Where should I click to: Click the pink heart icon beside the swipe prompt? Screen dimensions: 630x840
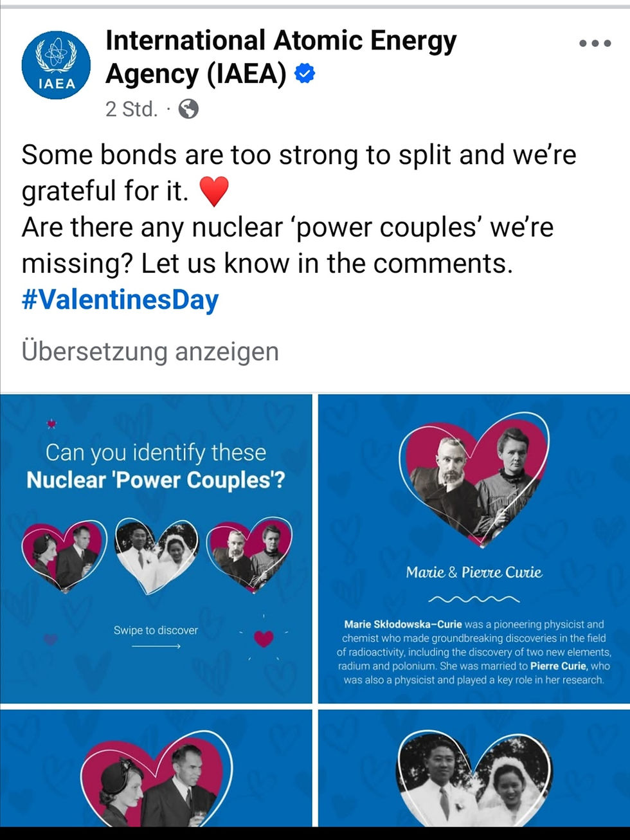(262, 639)
